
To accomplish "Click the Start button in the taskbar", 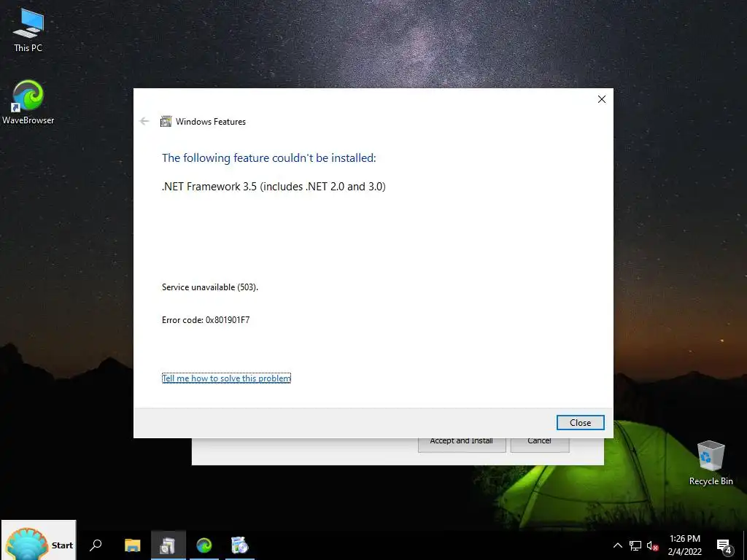I will 39,540.
